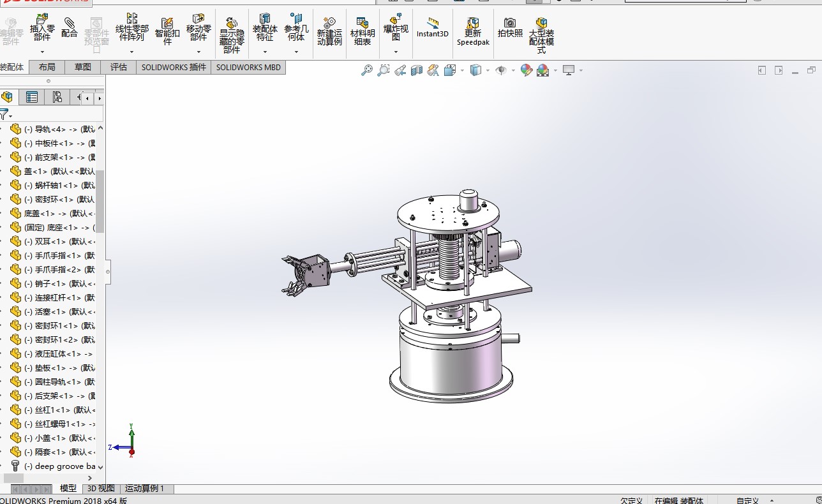Create New Motion Study (新建运动算例)

tap(329, 32)
